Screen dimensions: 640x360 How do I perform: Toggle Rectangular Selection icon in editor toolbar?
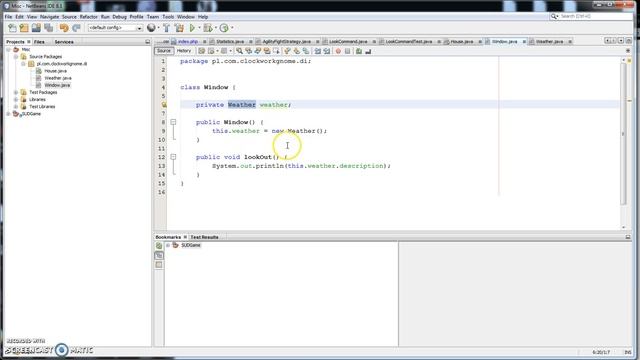[x=276, y=51]
